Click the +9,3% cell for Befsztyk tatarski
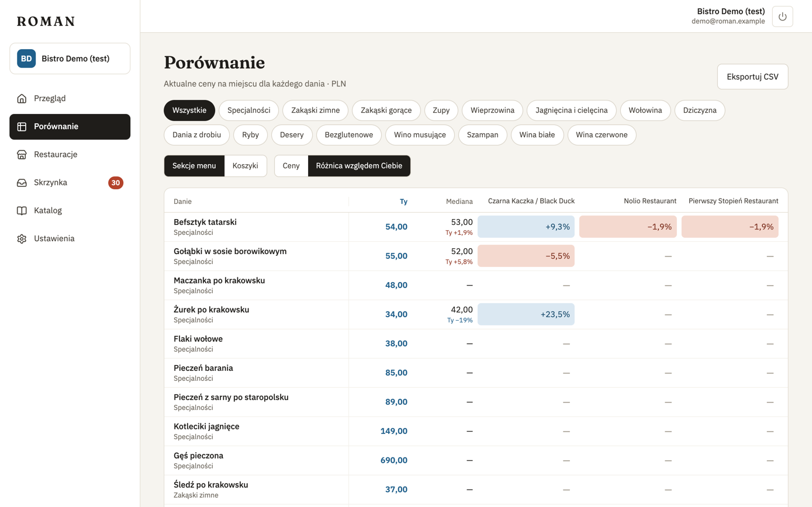 click(526, 227)
